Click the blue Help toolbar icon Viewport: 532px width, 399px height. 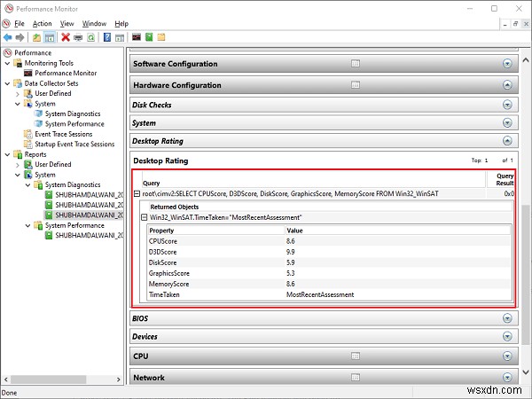[x=106, y=38]
